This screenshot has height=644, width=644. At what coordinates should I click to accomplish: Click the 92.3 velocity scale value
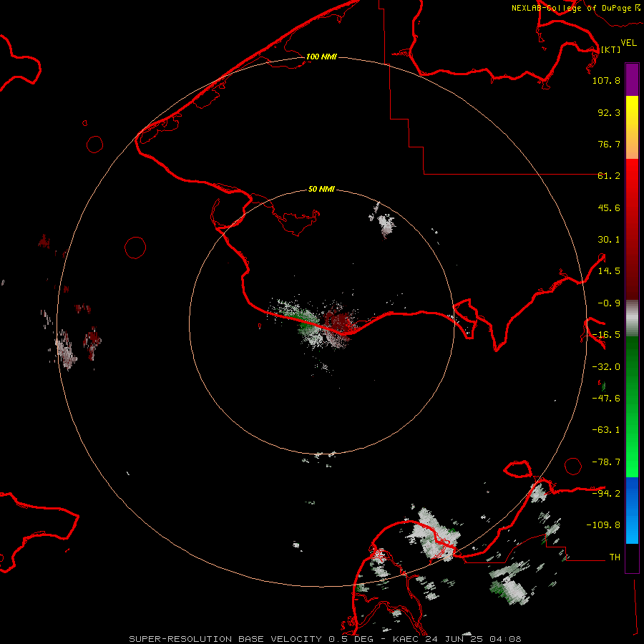[609, 112]
